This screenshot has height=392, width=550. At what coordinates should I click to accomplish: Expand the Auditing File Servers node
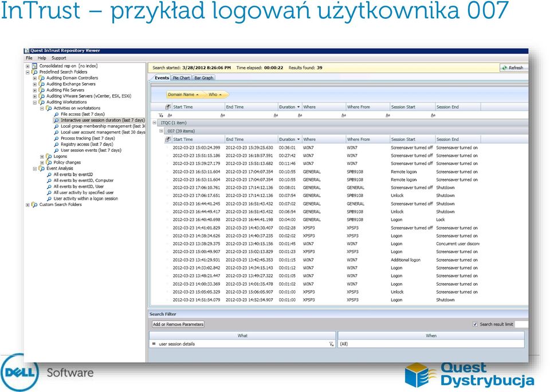[x=35, y=90]
